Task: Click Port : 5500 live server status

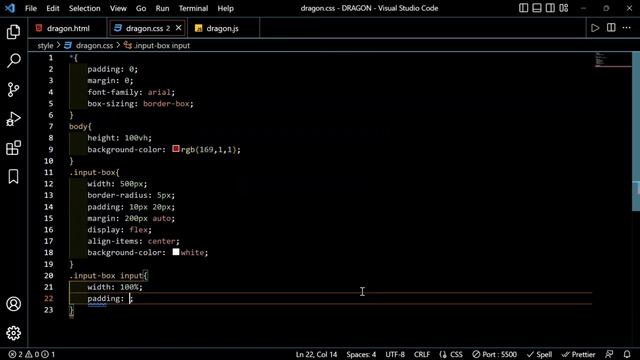Action: (495, 354)
